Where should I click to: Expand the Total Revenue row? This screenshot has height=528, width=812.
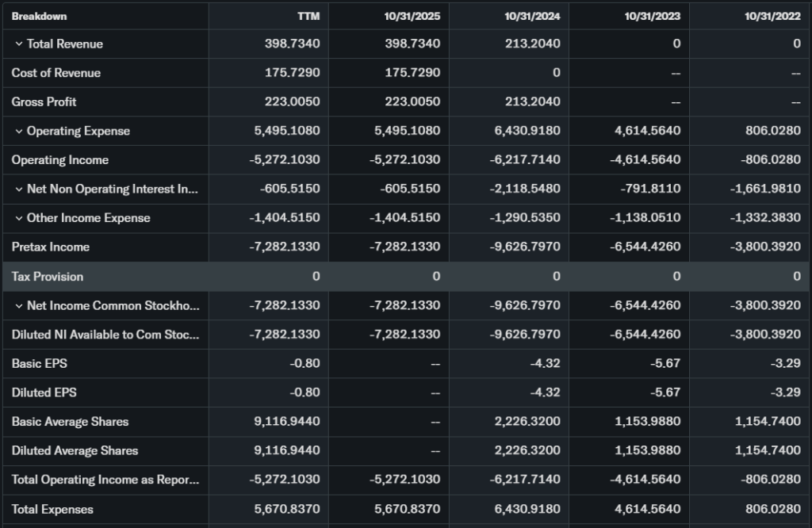point(19,44)
